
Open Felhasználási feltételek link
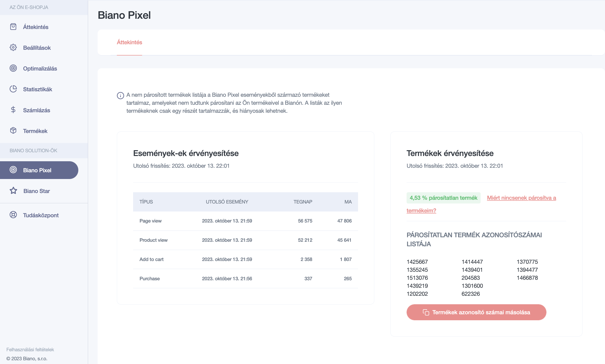30,349
